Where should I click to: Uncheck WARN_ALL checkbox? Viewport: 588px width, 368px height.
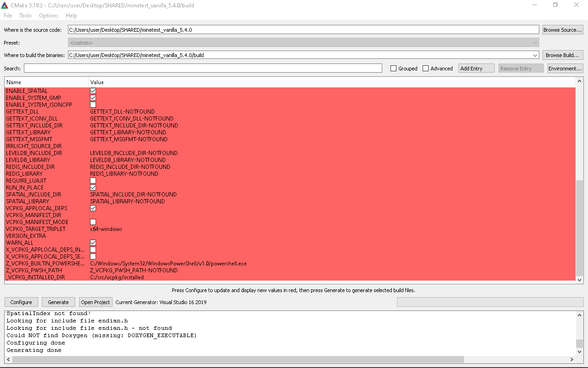(x=93, y=243)
